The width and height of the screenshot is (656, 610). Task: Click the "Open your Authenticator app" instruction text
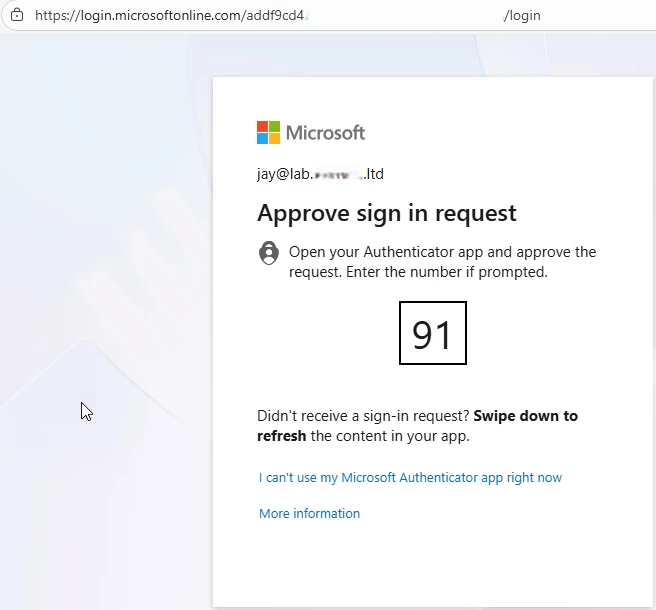(x=442, y=262)
